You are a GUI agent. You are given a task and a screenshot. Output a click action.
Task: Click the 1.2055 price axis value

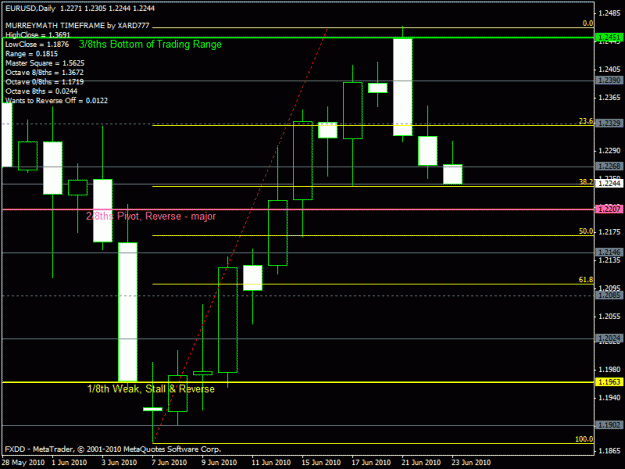pos(610,316)
